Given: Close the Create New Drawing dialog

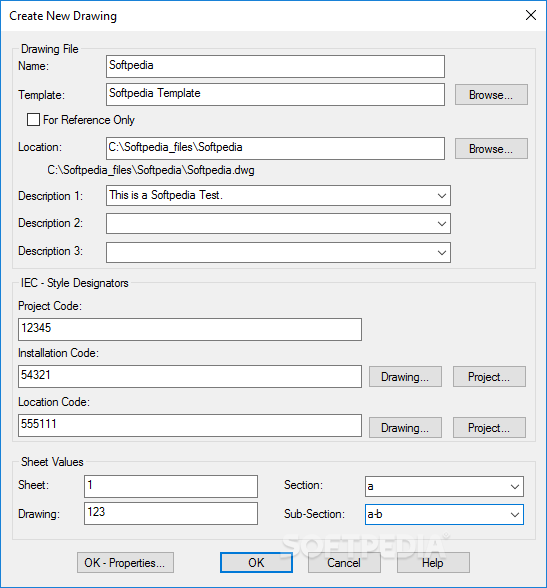Looking at the screenshot, I should click(x=531, y=15).
